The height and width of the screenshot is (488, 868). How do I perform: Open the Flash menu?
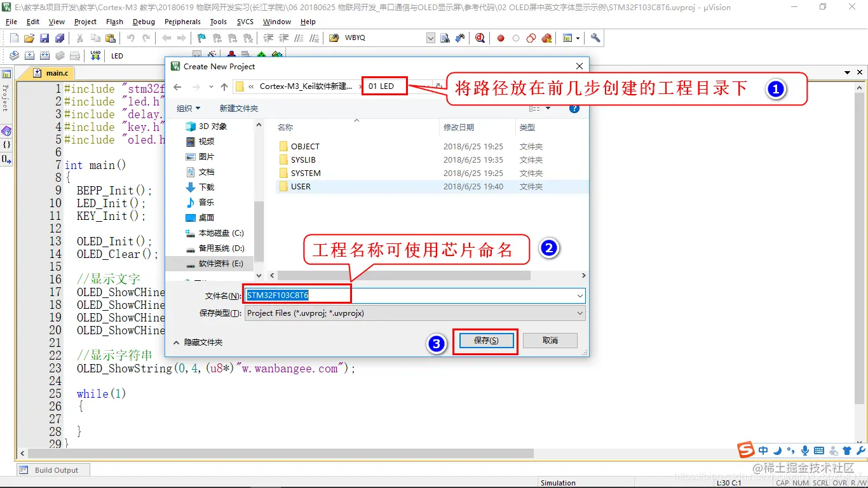114,22
